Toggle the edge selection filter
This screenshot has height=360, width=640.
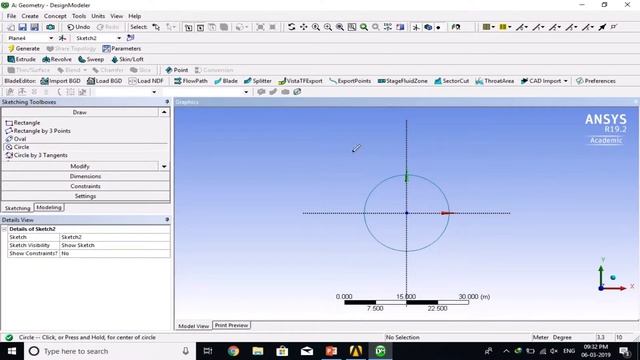point(200,27)
